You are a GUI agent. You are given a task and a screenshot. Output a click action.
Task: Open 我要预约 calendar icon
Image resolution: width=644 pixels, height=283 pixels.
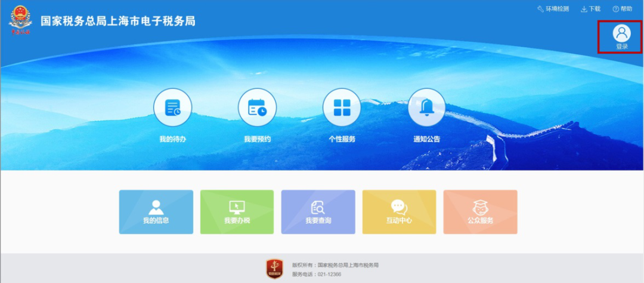tap(257, 107)
